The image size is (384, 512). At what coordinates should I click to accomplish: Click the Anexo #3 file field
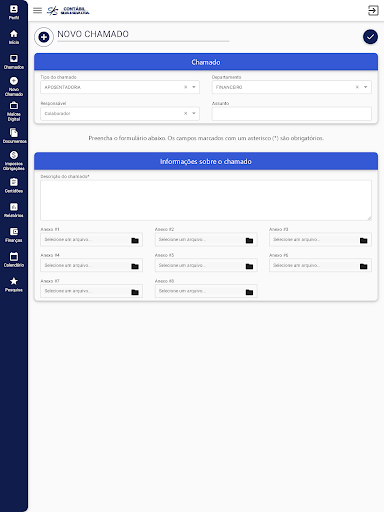point(320,240)
